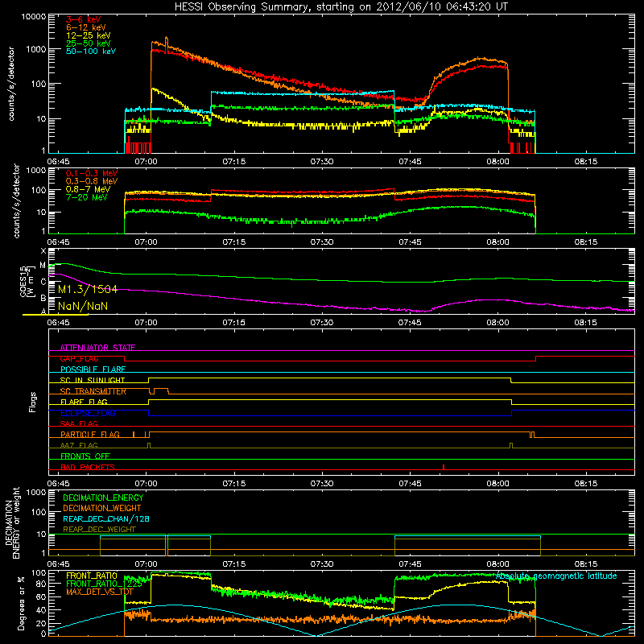Click the BAD_PACKETS flag label
This screenshot has width=644, height=644.
point(88,467)
